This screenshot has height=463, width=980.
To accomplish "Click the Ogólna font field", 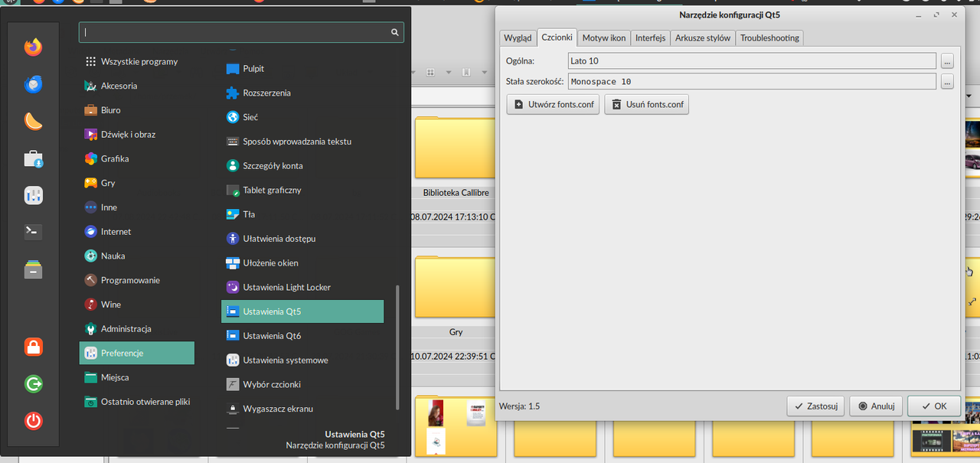I will (753, 60).
